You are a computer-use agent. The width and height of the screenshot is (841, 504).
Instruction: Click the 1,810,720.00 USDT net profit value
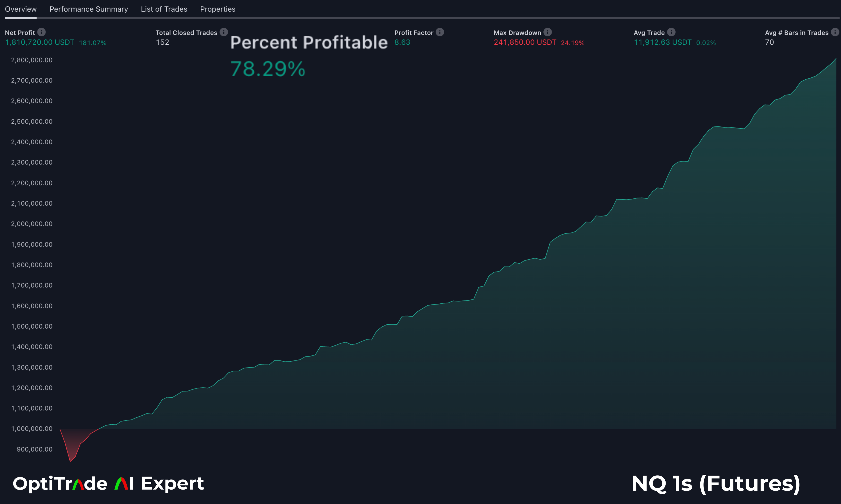[x=40, y=42]
